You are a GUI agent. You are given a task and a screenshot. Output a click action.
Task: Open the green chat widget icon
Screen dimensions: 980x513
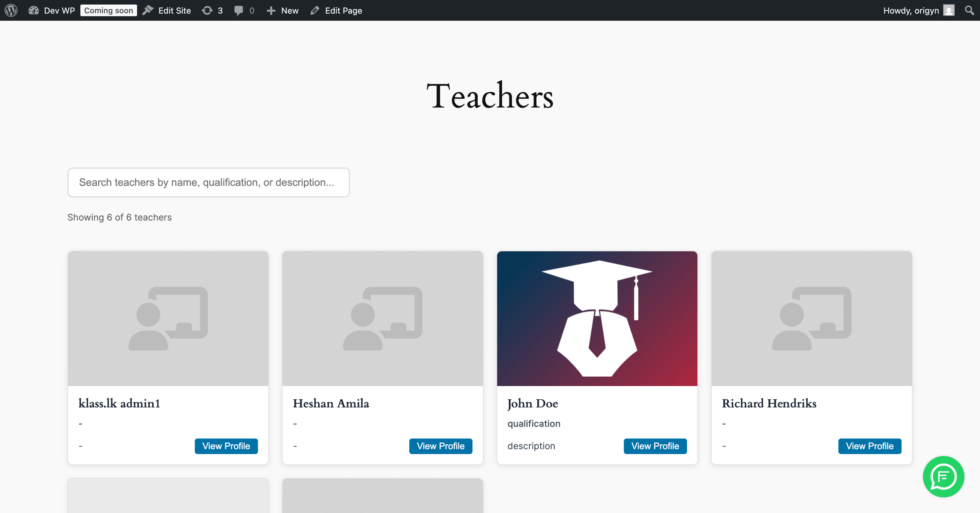click(x=943, y=476)
